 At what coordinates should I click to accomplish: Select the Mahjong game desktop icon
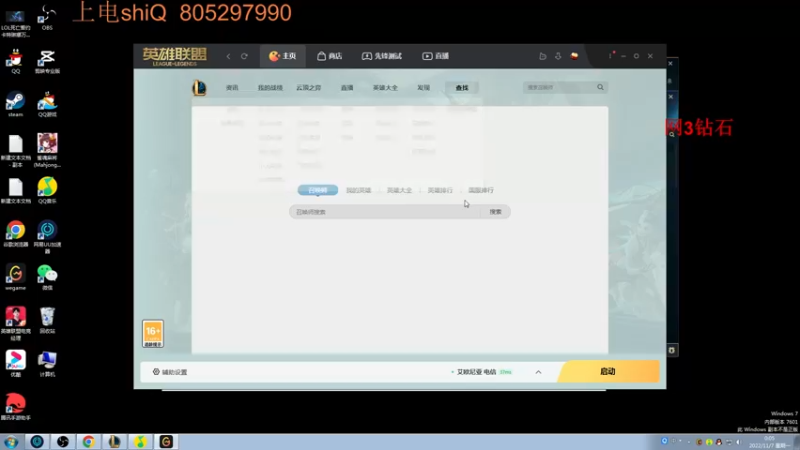pyautogui.click(x=47, y=151)
